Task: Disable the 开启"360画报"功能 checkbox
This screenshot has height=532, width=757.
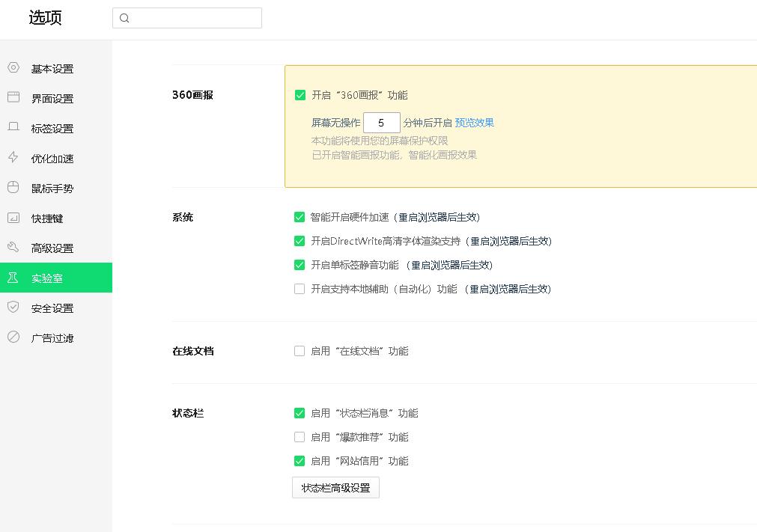Action: [300, 95]
